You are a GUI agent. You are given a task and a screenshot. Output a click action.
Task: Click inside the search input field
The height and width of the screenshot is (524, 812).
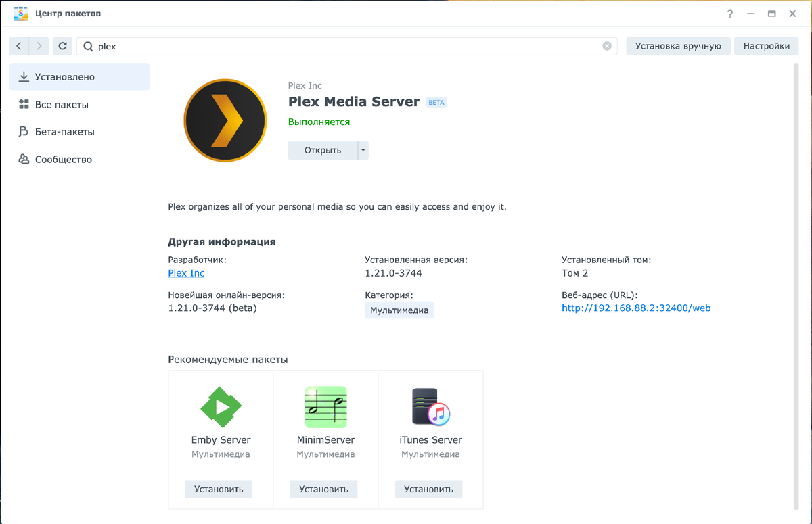click(x=271, y=46)
